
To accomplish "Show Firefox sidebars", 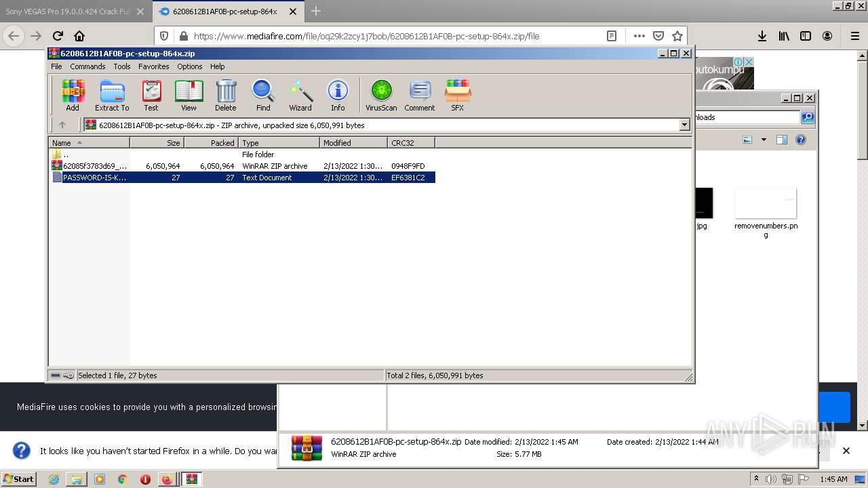I will point(806,36).
